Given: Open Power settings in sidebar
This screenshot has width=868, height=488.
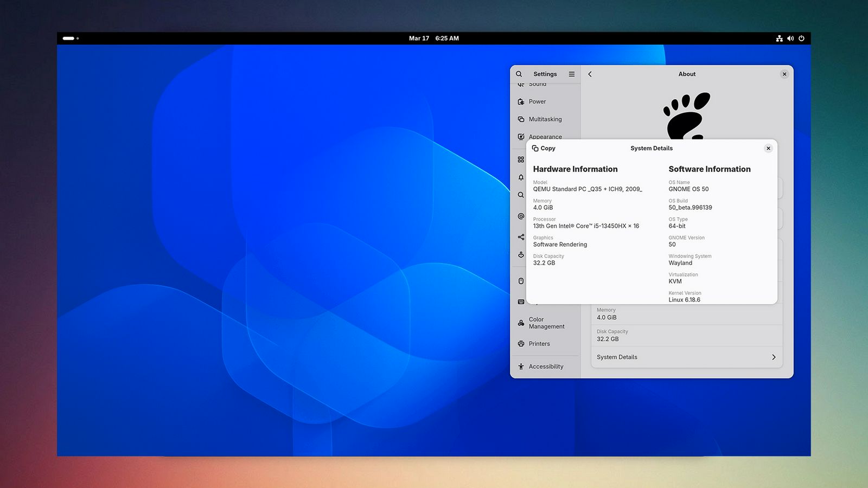Looking at the screenshot, I should 537,102.
